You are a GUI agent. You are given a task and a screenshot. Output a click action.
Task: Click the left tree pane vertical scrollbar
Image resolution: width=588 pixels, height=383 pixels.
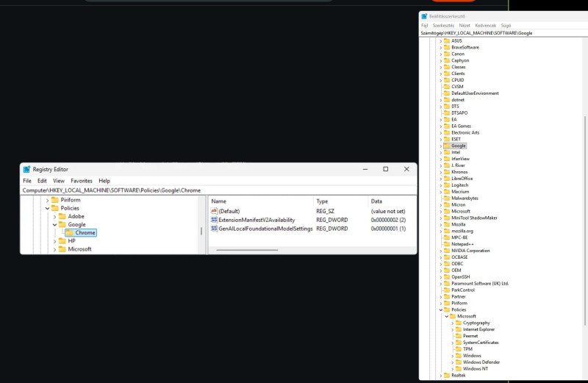pos(201,231)
